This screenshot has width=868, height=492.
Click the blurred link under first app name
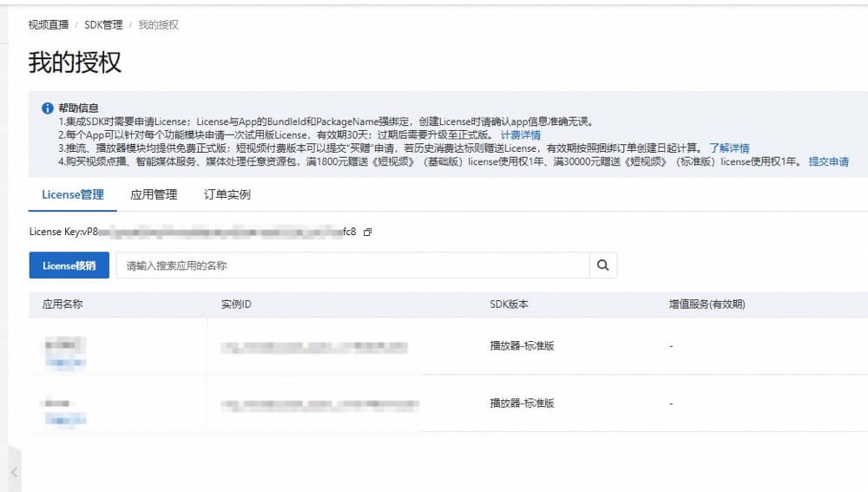pyautogui.click(x=66, y=362)
